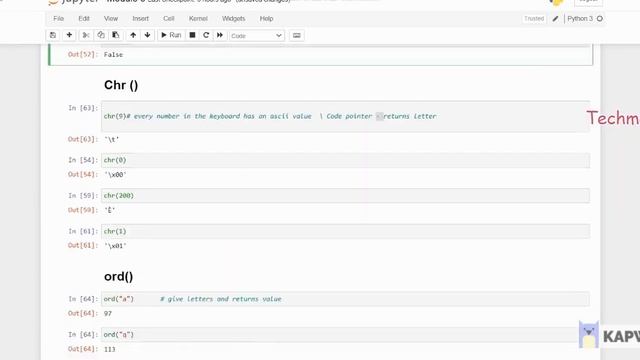Select the ord("a") code cell
This screenshot has width=640, height=360.
pyautogui.click(x=345, y=299)
